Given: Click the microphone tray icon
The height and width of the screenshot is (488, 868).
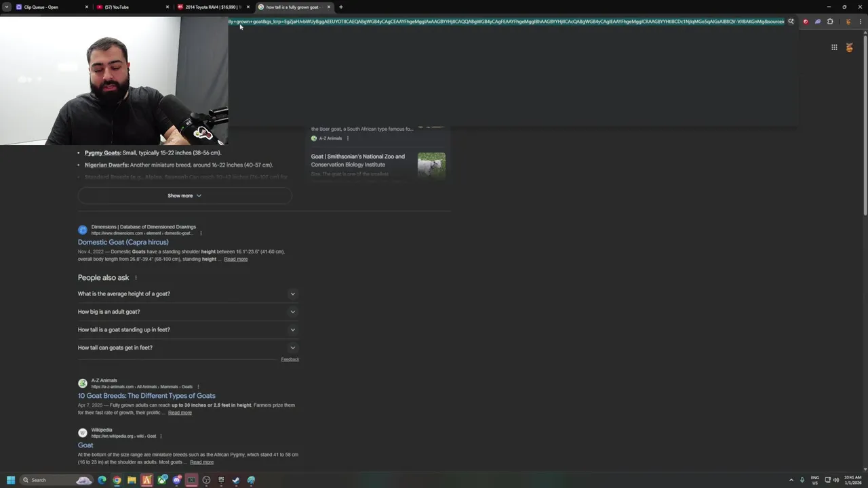Looking at the screenshot, I should click(802, 480).
